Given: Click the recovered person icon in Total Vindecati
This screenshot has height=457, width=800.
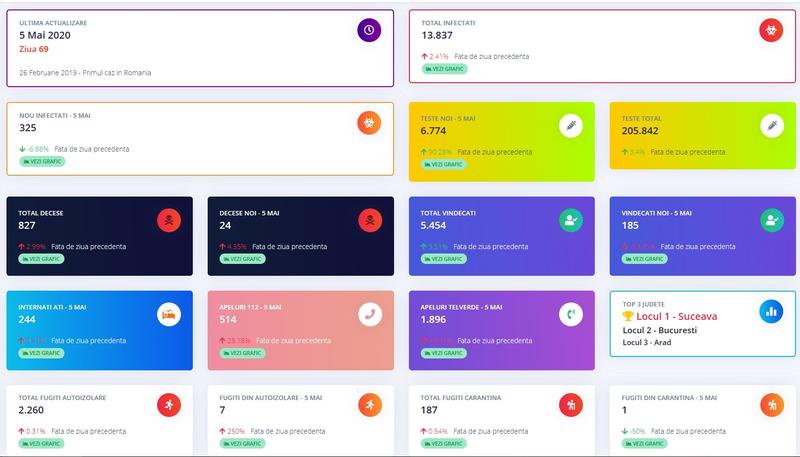Looking at the screenshot, I should [570, 219].
